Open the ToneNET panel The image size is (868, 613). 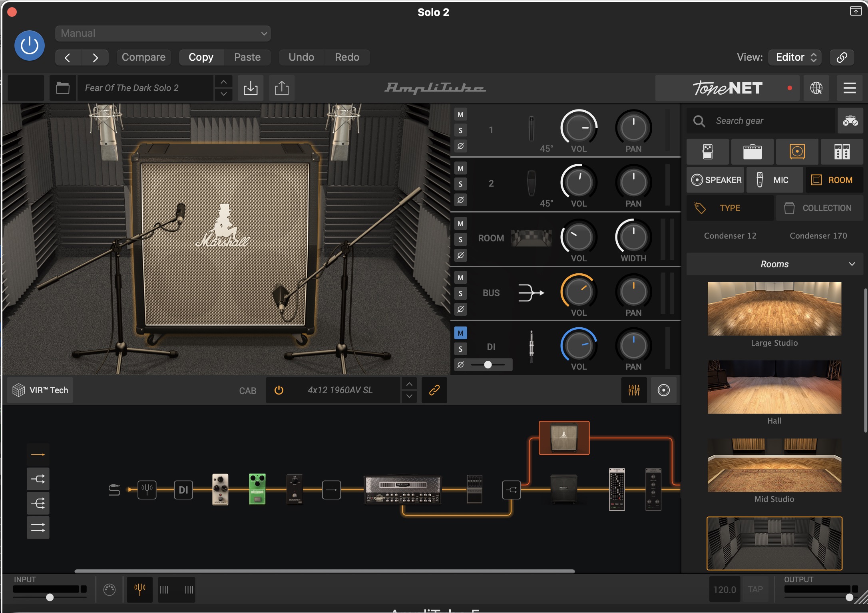727,88
